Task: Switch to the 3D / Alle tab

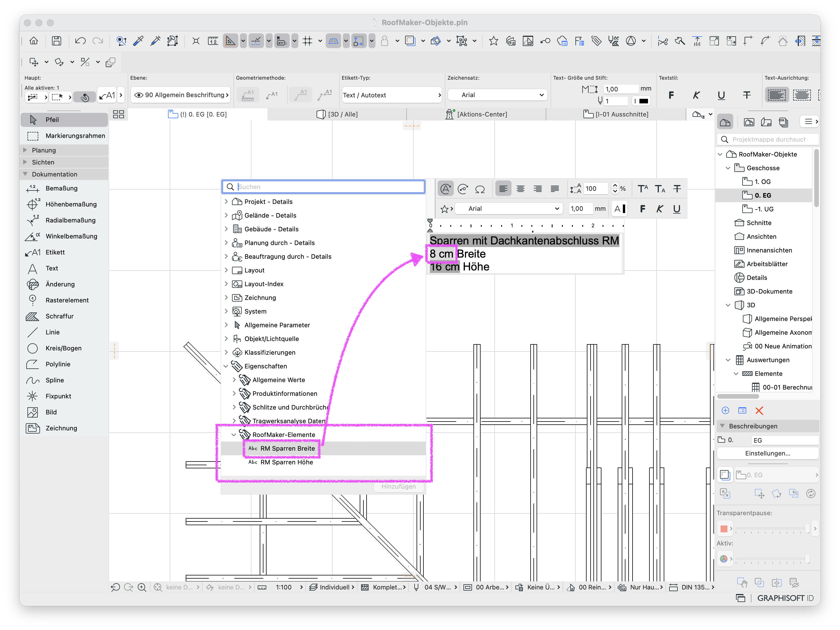Action: tap(337, 114)
